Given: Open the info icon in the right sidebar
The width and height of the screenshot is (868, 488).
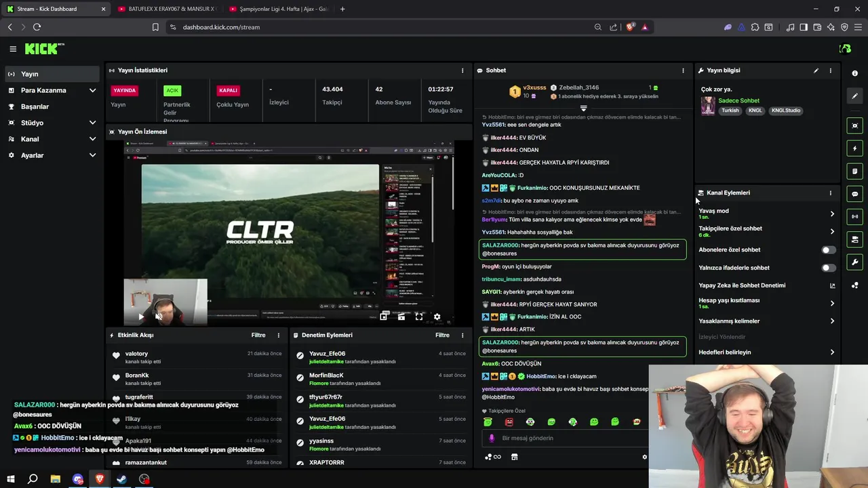Looking at the screenshot, I should tap(854, 73).
